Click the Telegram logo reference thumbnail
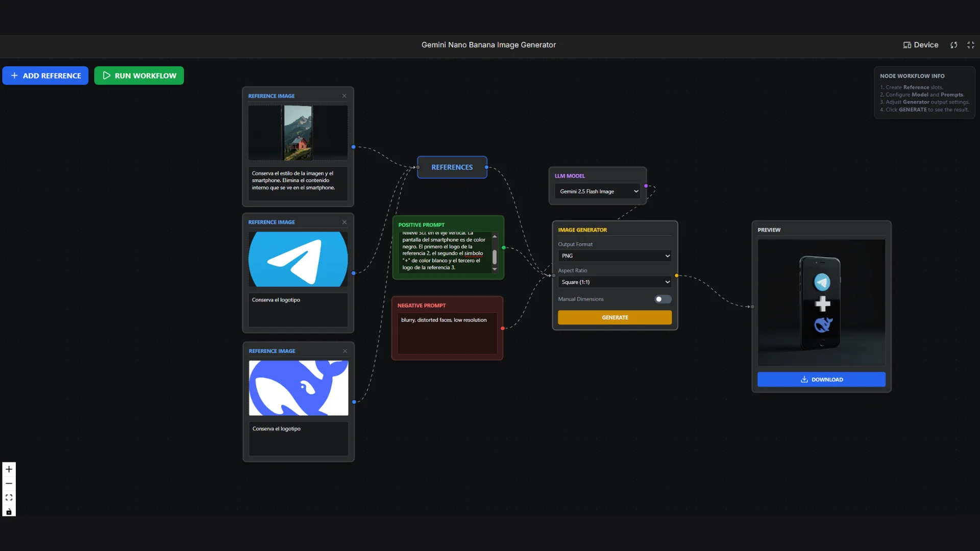Screen dimensions: 980x551 [x=298, y=259]
